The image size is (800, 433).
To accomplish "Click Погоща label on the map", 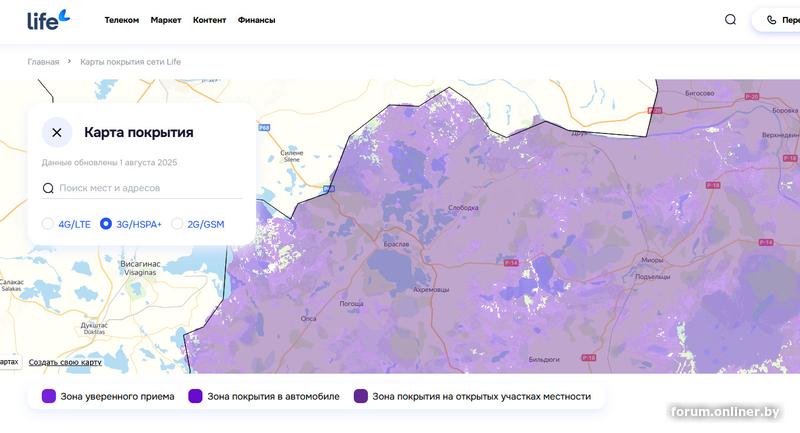I will click(352, 303).
